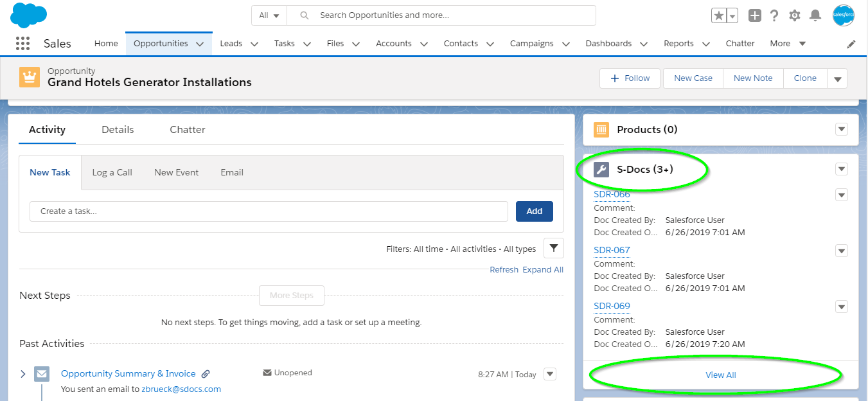Open the Opportunity Summary & Invoice email link

coord(128,373)
